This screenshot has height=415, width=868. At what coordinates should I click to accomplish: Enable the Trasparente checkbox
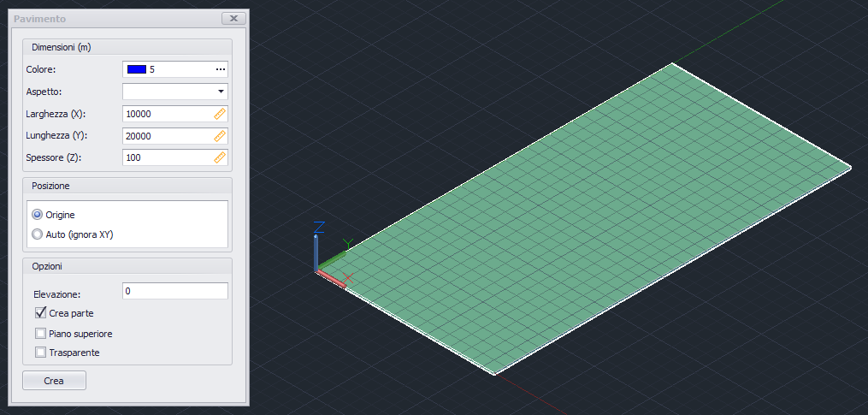[x=40, y=352]
